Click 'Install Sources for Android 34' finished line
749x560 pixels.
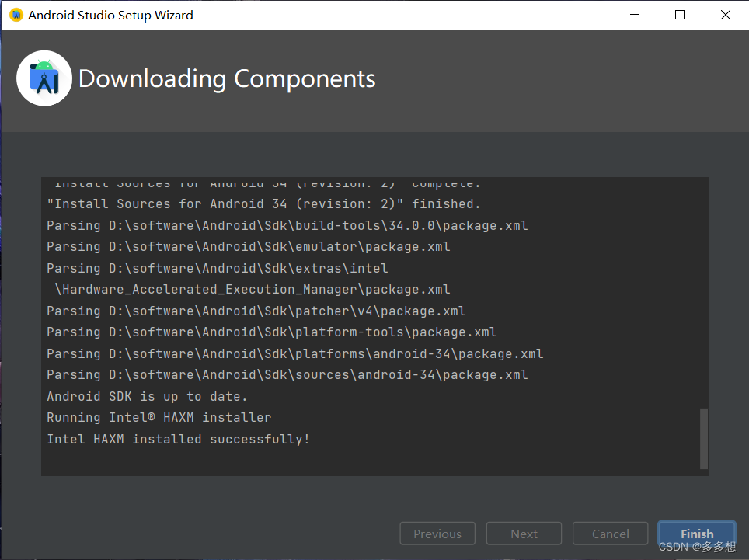click(x=263, y=203)
